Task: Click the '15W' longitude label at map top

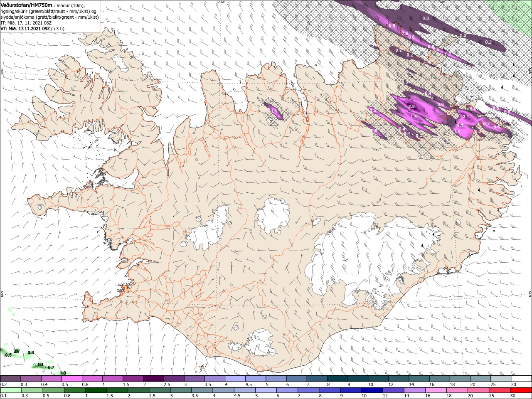Action: (x=440, y=2)
